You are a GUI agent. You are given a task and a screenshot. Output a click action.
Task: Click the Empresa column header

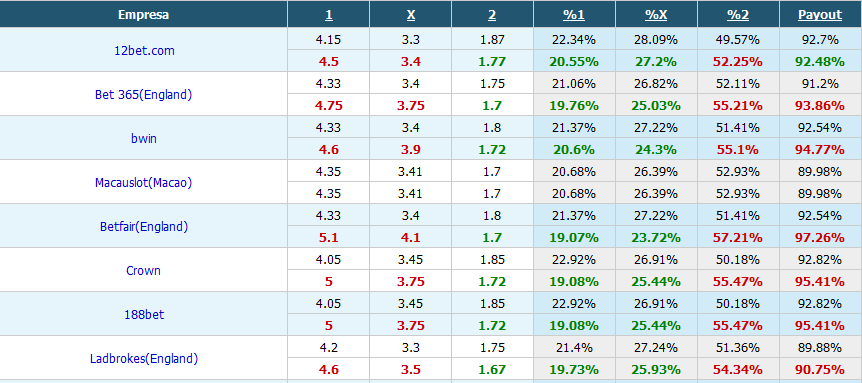143,15
